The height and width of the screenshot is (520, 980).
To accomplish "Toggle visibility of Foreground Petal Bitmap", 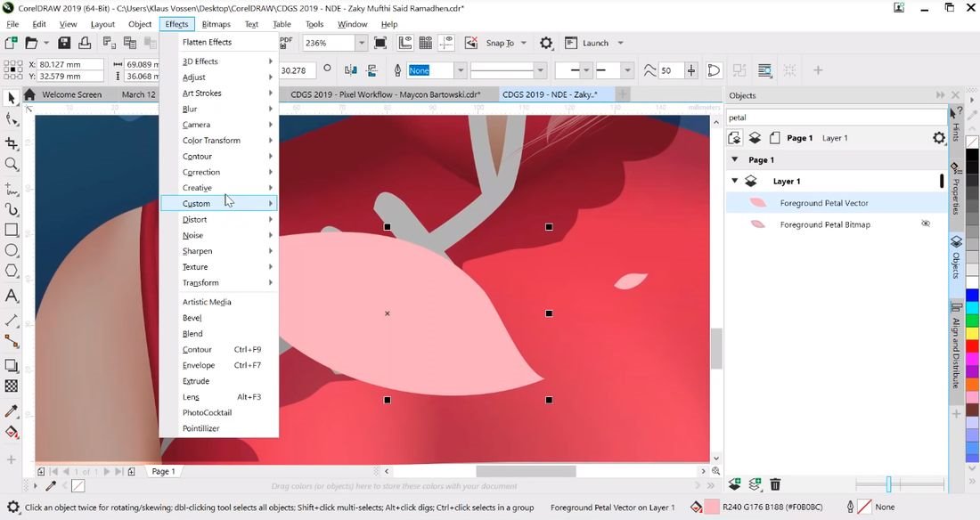I will [x=926, y=224].
